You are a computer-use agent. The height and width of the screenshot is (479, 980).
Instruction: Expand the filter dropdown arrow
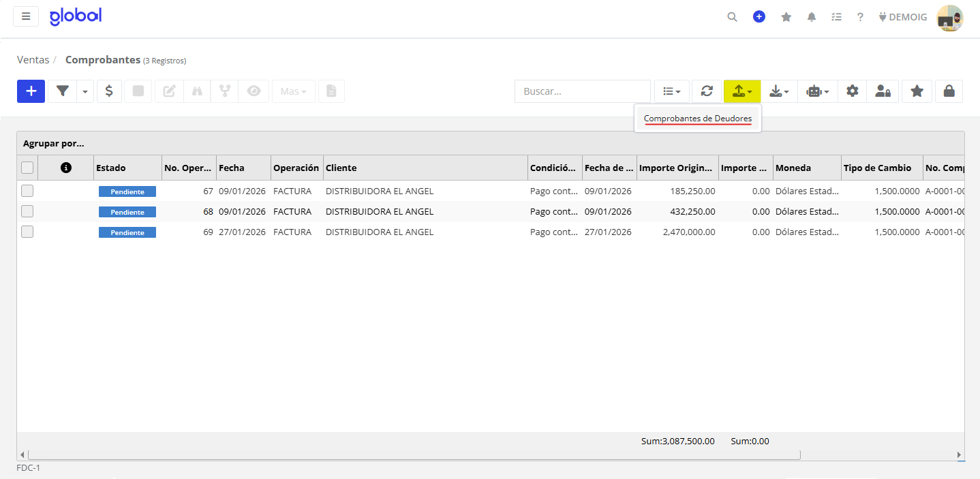pyautogui.click(x=85, y=91)
